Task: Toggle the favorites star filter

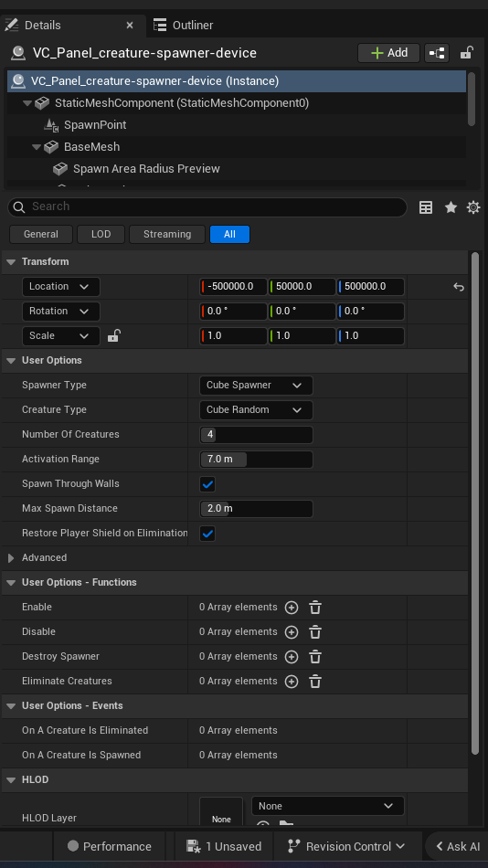Action: 451,207
